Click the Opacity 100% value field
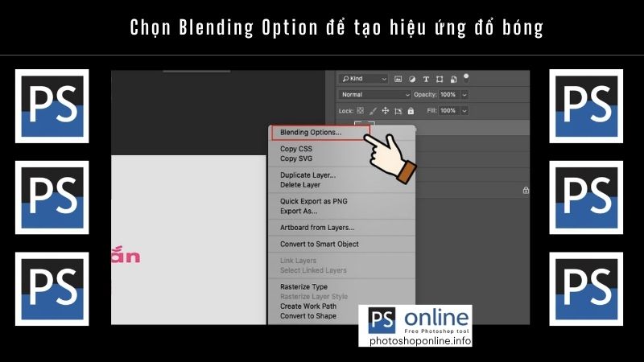The width and height of the screenshot is (644, 362). (x=448, y=94)
